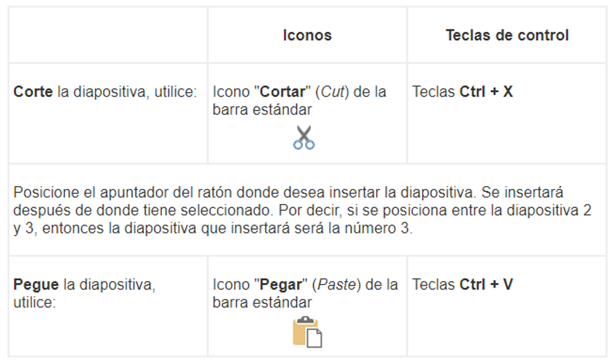Viewport: 615px width, 364px height.
Task: Click the 'Teclas Ctrl + X' text
Action: click(462, 92)
